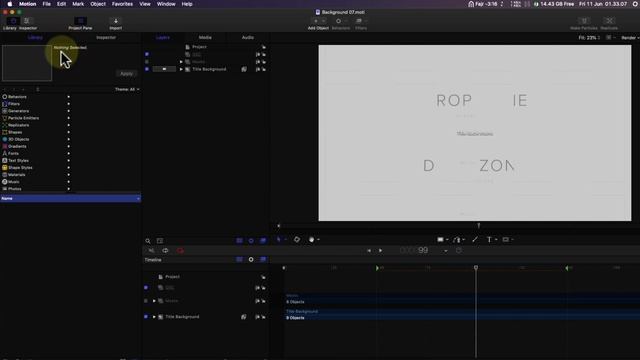Click the Title Background timeline track bar

pyautogui.click(x=462, y=315)
